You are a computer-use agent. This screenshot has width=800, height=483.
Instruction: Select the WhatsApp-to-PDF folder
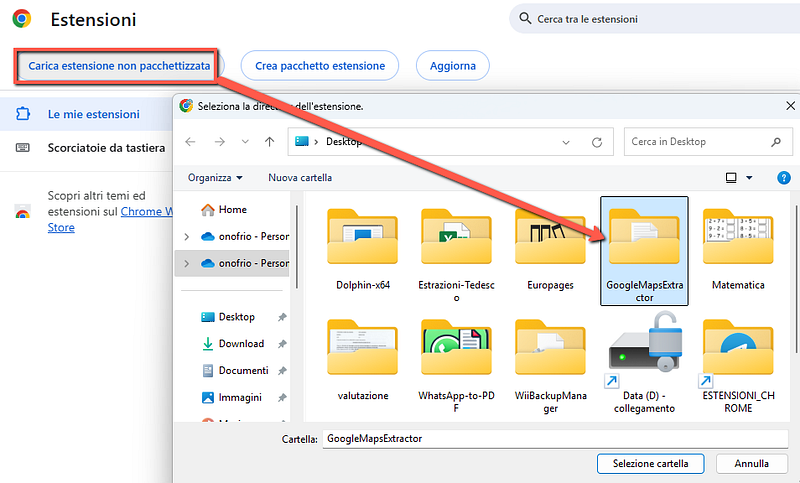[x=457, y=365]
